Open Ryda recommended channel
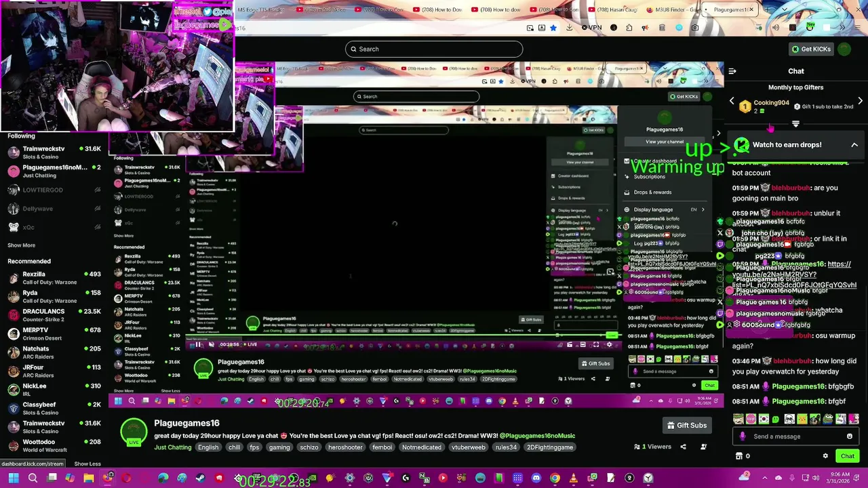This screenshot has width=868, height=488. (x=53, y=296)
